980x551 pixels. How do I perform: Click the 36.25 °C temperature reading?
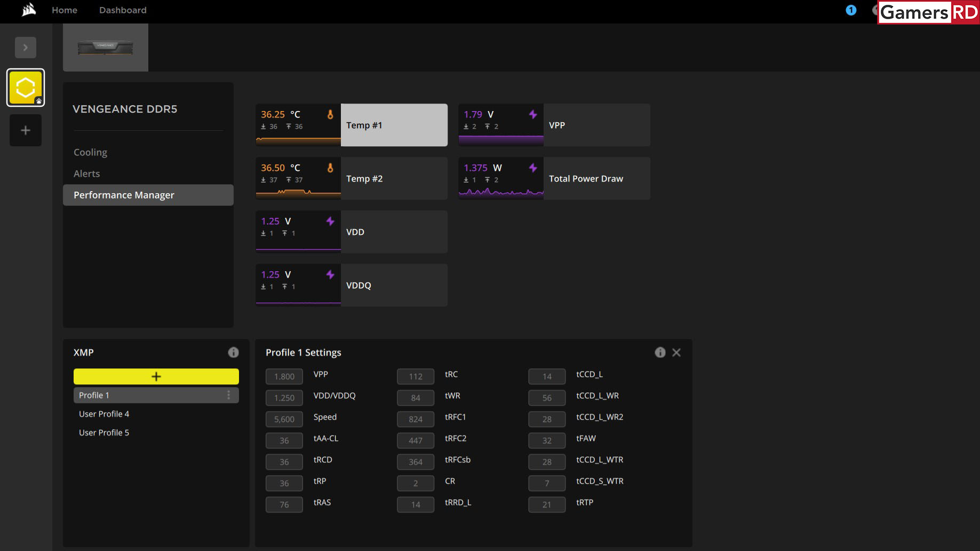(x=281, y=114)
